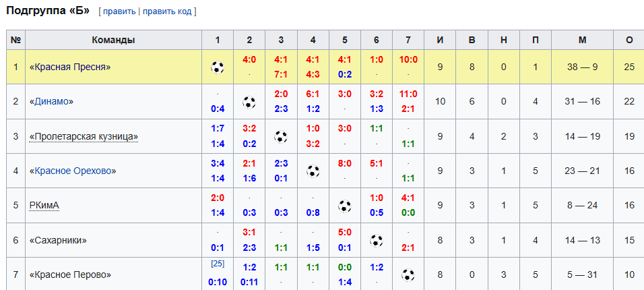644x290 pixels.
Task: Open footnote reference [25]
Action: (218, 263)
